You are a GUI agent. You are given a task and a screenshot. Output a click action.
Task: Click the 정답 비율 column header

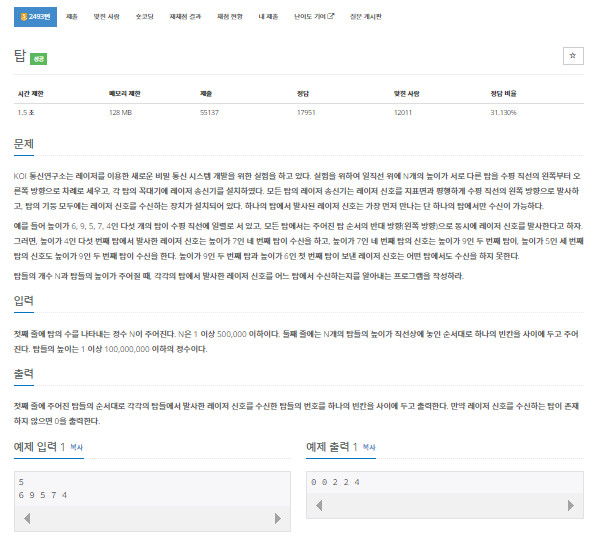click(503, 94)
